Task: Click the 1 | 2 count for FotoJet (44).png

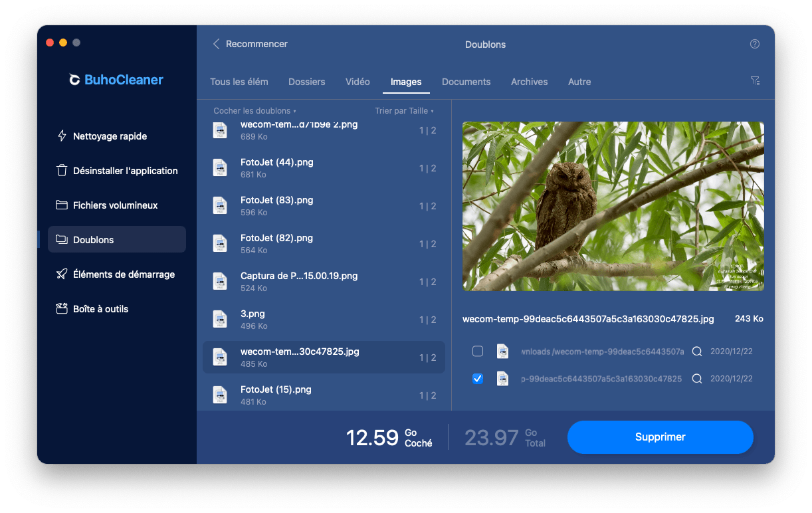Action: coord(428,168)
